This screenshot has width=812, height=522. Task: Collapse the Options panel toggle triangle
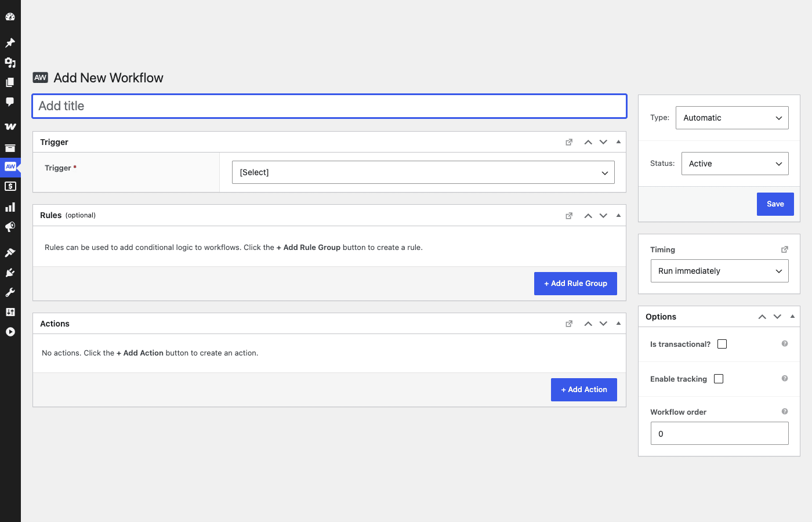click(792, 316)
